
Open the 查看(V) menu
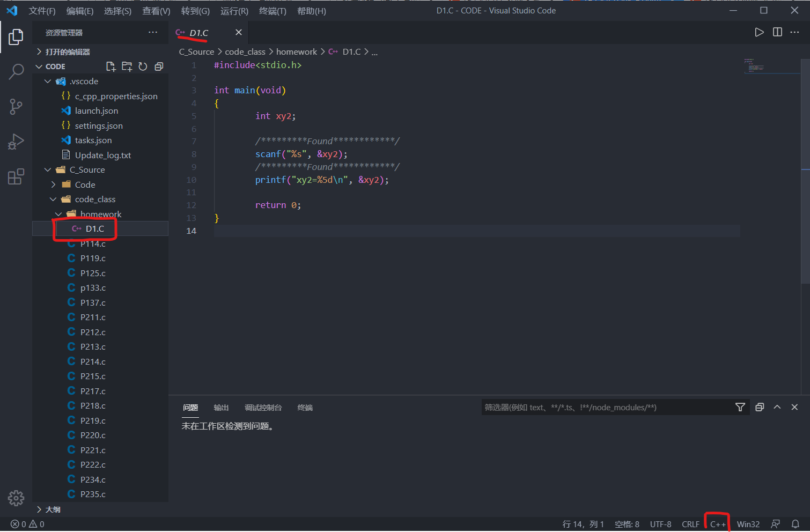tap(156, 11)
